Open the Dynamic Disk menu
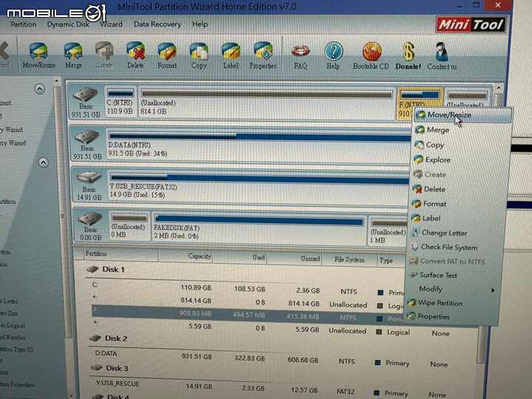The image size is (532, 399). tap(68, 24)
